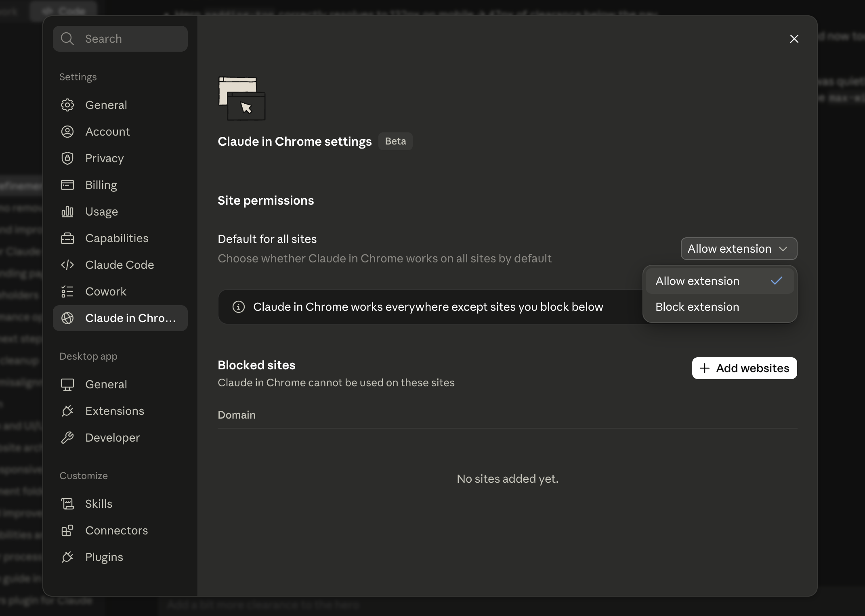Click the search magnifier icon
The image size is (865, 616).
pos(67,39)
